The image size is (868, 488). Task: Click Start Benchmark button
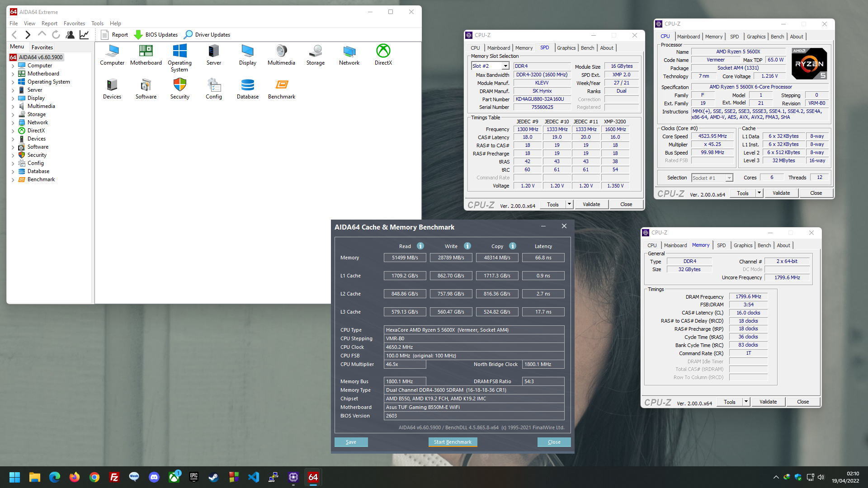(453, 442)
